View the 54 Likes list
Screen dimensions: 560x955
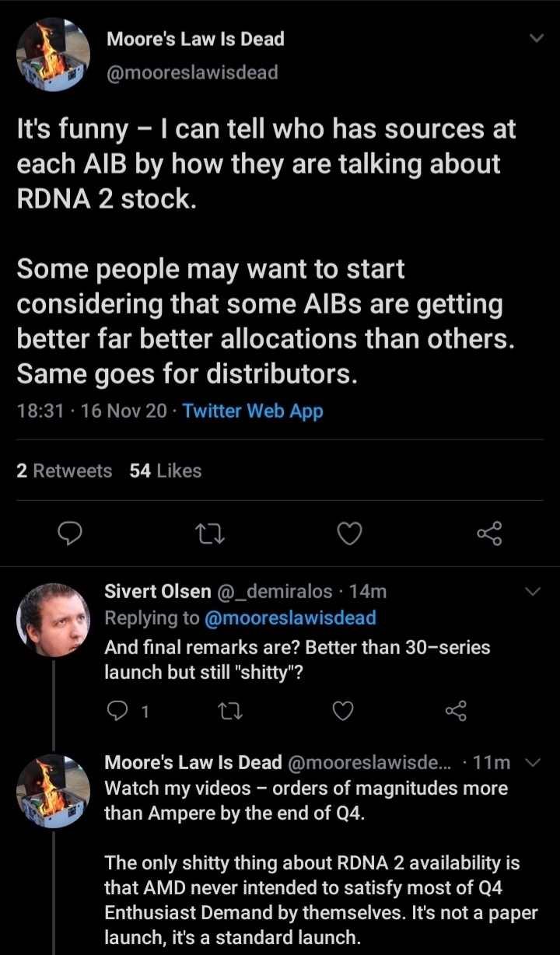pos(166,471)
